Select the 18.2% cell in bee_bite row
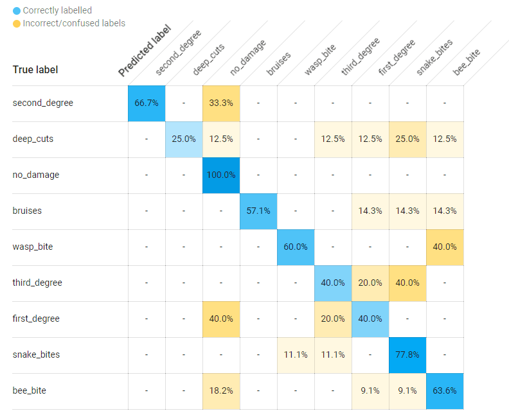The image size is (509, 420). coord(221,390)
